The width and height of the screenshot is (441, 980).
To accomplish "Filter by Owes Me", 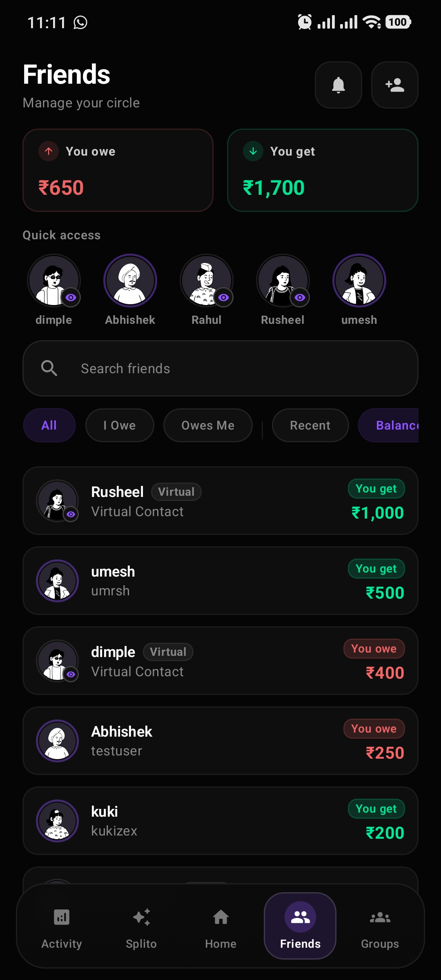I will (208, 425).
